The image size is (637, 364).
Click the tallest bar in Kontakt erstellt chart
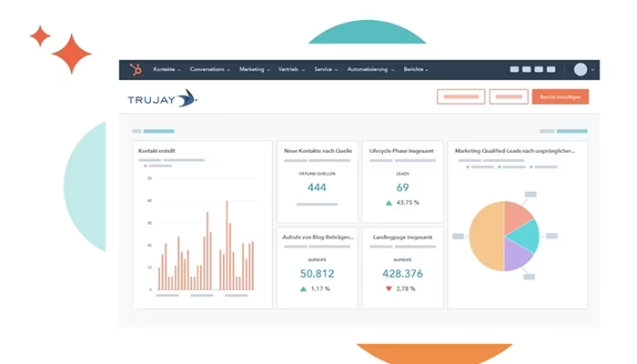[227, 245]
